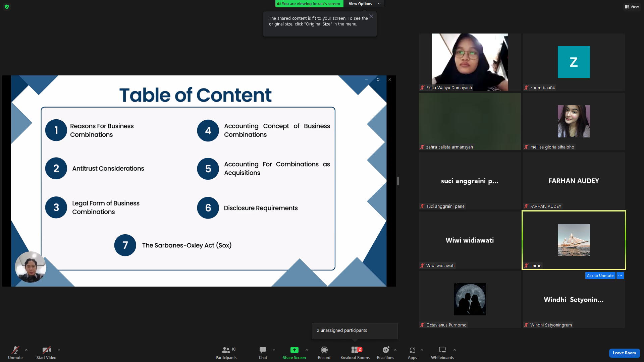The width and height of the screenshot is (644, 362).
Task: Start recording with the Record button
Action: (324, 353)
